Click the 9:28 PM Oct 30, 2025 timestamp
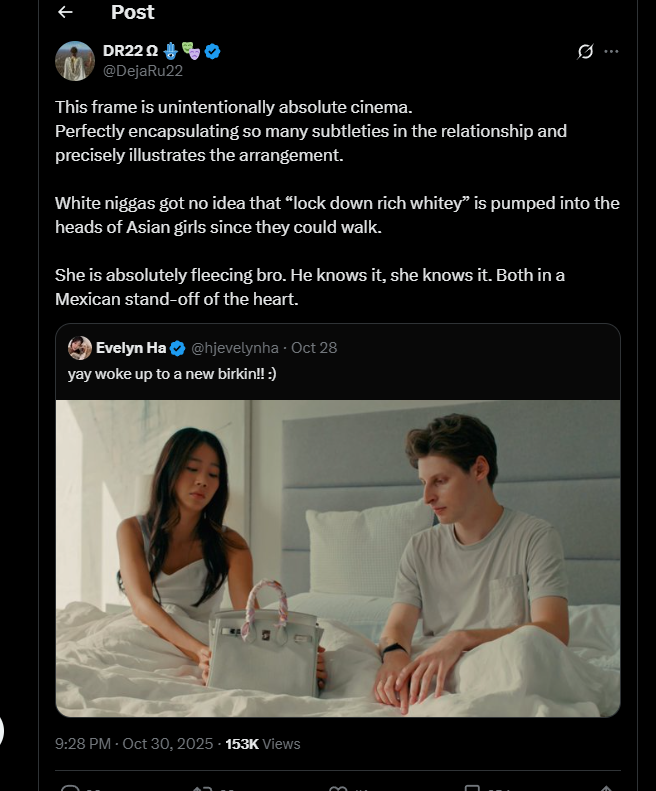 click(134, 744)
